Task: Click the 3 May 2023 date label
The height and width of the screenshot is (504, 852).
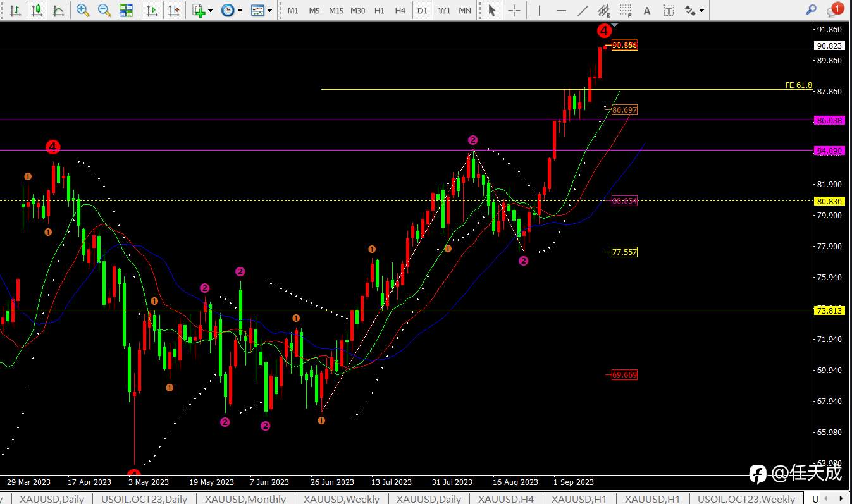Action: point(149,482)
